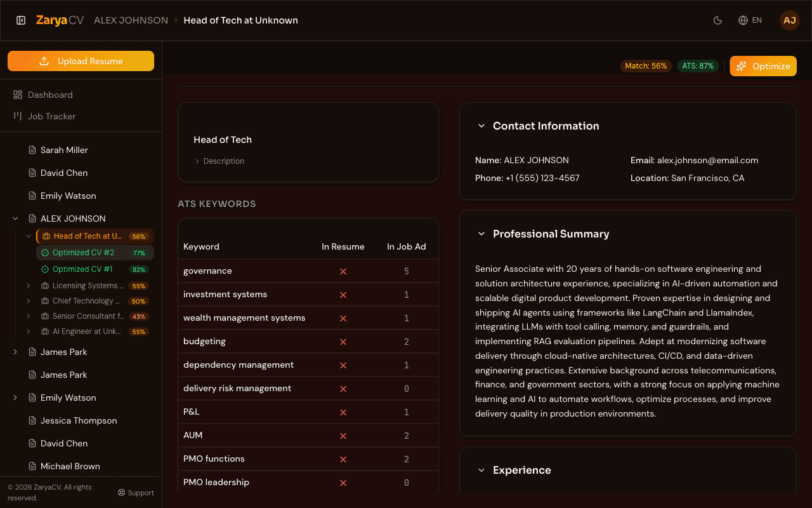This screenshot has width=812, height=508.
Task: Open the EN language globe icon
Action: (742, 20)
